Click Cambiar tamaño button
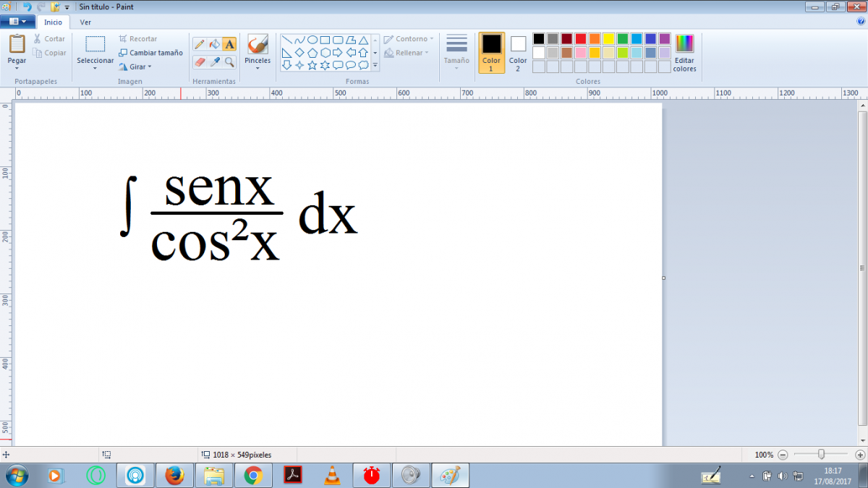868x488 pixels. coord(150,53)
